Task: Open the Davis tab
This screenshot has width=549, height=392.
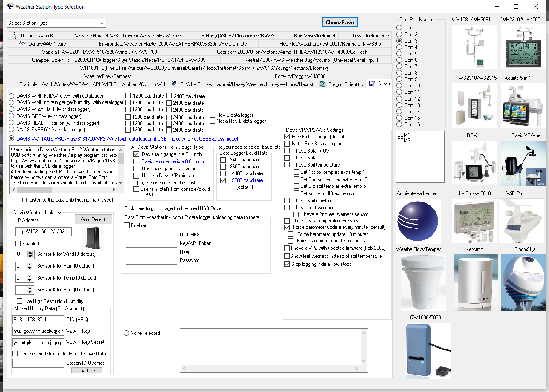Action: pos(379,84)
